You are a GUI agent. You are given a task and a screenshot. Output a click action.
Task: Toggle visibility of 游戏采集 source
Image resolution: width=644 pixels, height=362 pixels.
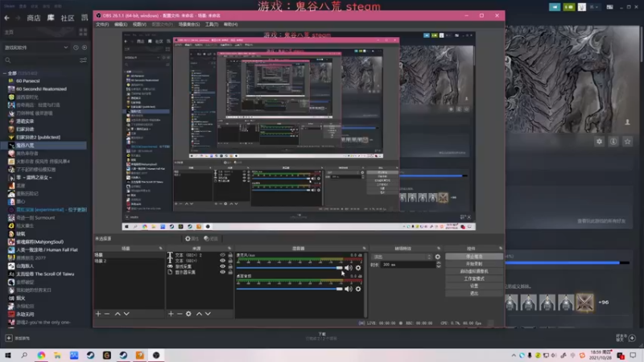(x=223, y=266)
